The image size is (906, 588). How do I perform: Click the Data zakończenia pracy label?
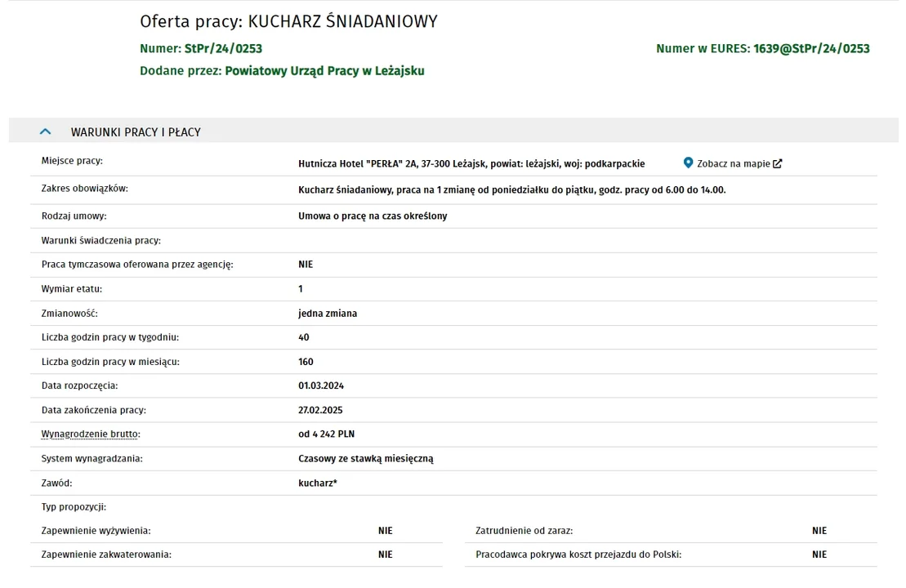[x=94, y=409]
